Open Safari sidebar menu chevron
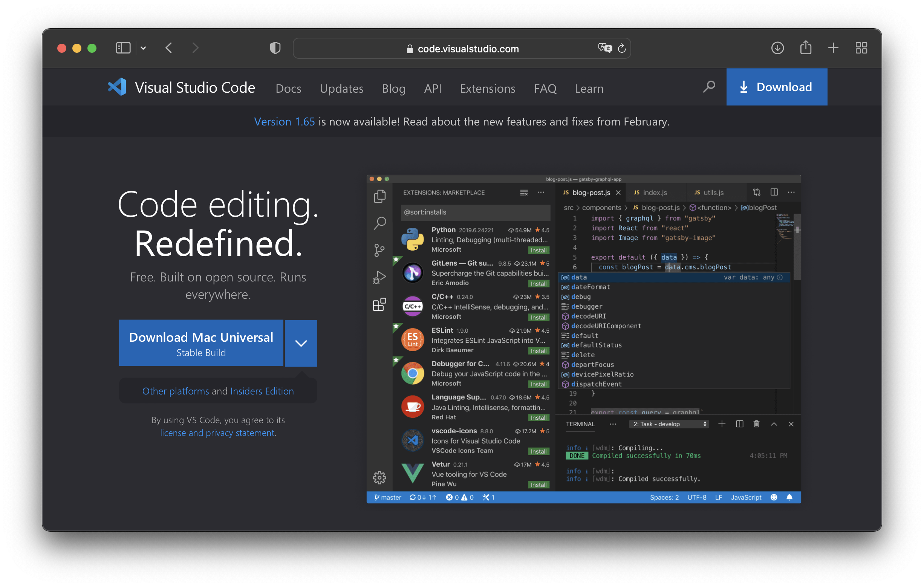Image resolution: width=924 pixels, height=587 pixels. [x=143, y=48]
